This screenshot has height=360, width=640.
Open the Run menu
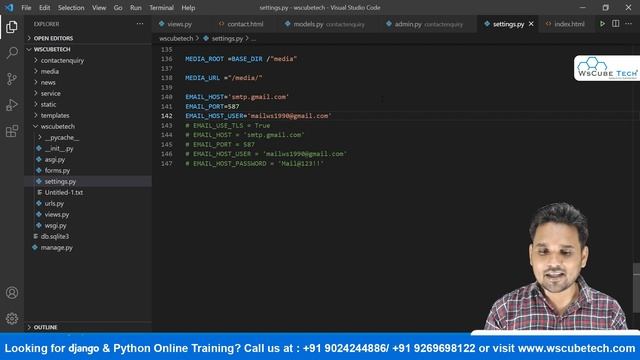136,8
